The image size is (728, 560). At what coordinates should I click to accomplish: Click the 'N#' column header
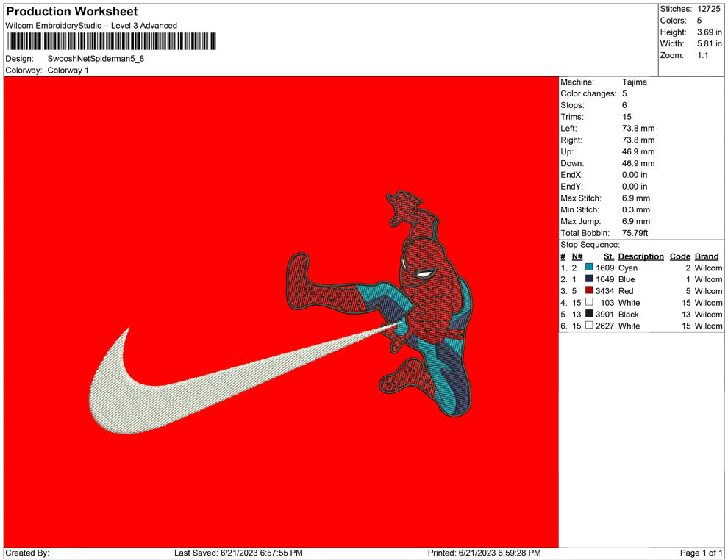pyautogui.click(x=577, y=256)
